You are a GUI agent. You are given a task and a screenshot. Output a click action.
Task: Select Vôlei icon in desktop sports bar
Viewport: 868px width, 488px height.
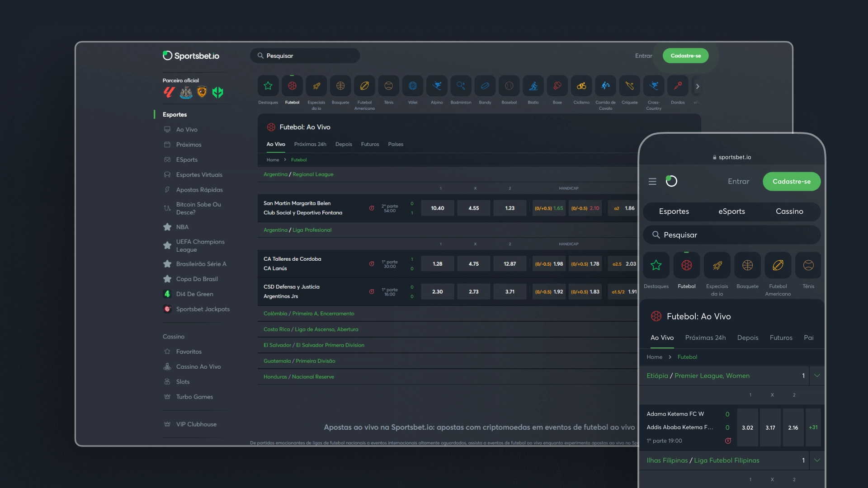pyautogui.click(x=413, y=86)
